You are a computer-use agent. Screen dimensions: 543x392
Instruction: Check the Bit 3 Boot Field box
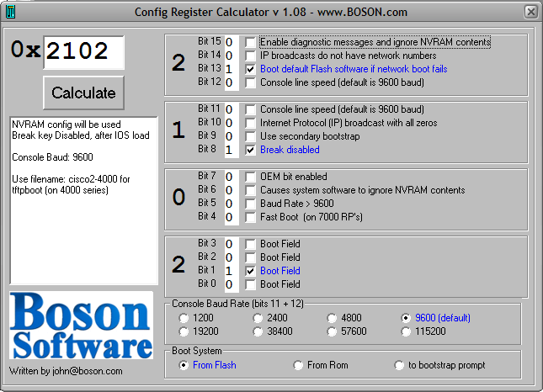250,244
